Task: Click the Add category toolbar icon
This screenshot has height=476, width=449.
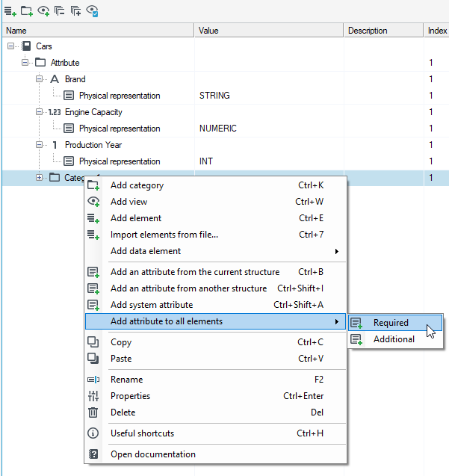Action: (x=26, y=11)
